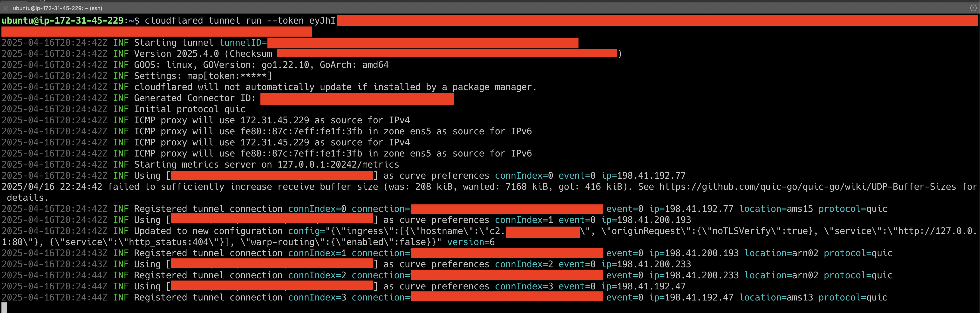
Task: Click the green ubuntu@ip-172-31-45-229 shell prompt
Action: coord(62,20)
